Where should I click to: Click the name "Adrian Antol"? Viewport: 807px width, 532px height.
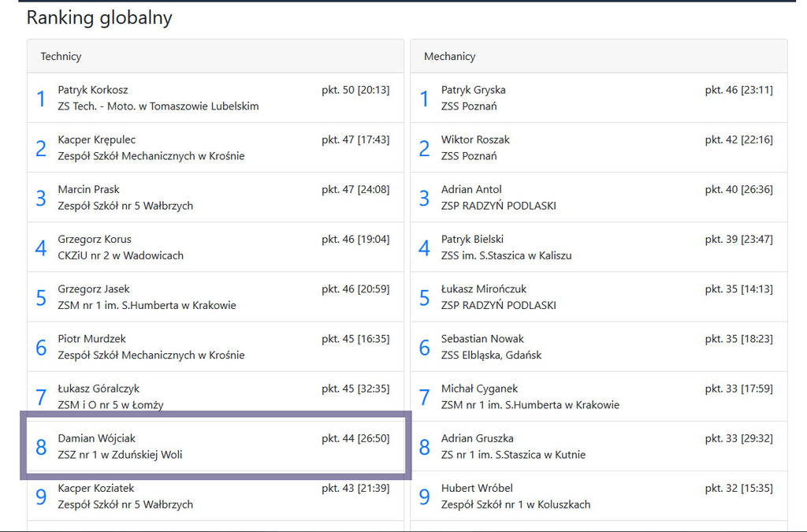(x=471, y=189)
